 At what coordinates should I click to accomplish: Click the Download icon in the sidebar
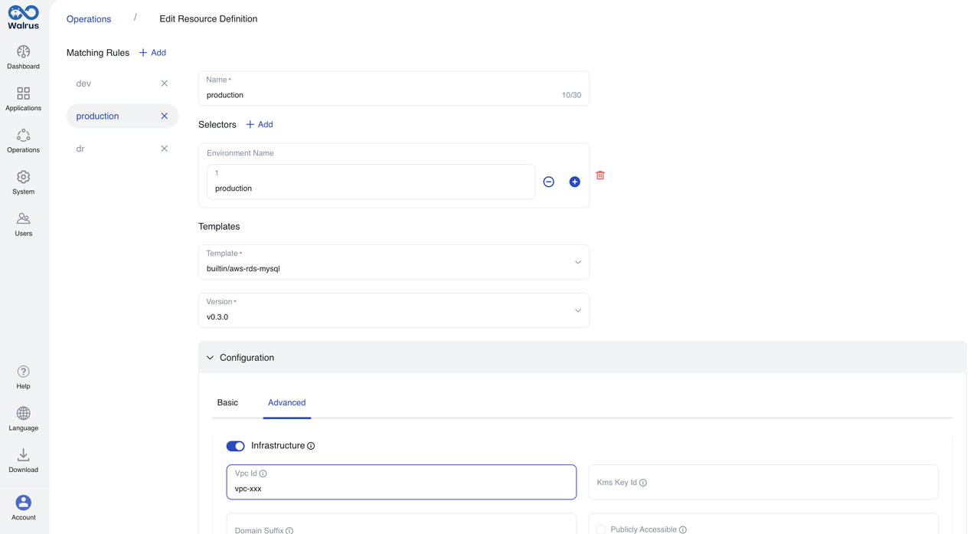(x=24, y=455)
